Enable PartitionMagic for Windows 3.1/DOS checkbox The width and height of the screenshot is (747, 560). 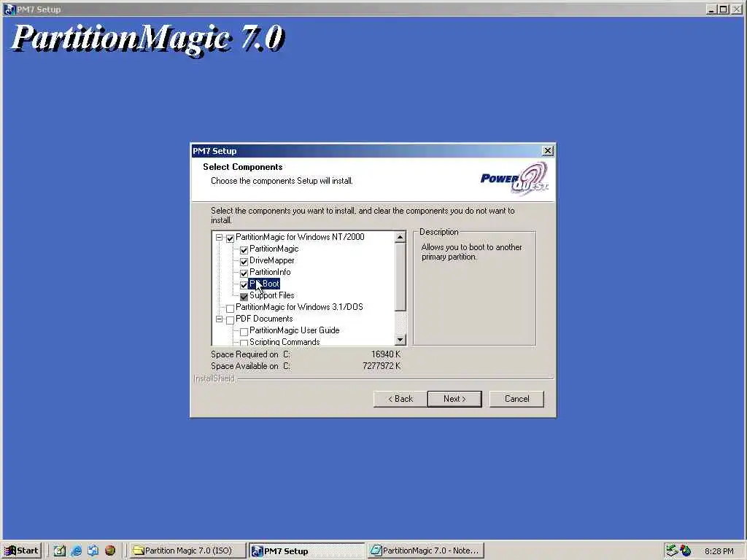pyautogui.click(x=230, y=308)
